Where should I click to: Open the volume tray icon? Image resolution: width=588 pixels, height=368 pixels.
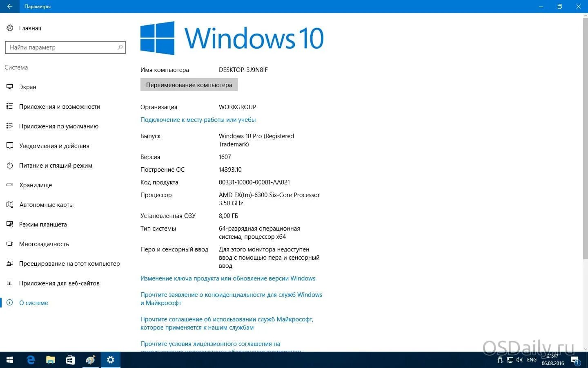(519, 360)
